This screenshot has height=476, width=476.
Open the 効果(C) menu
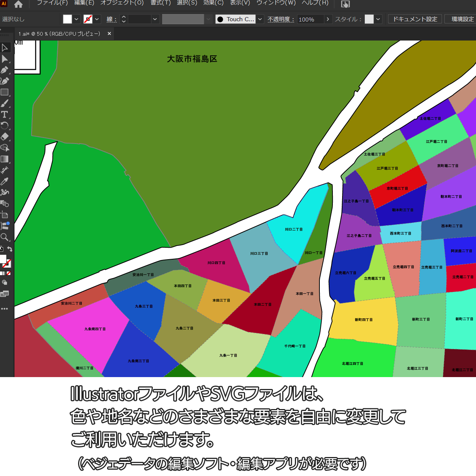tap(213, 3)
